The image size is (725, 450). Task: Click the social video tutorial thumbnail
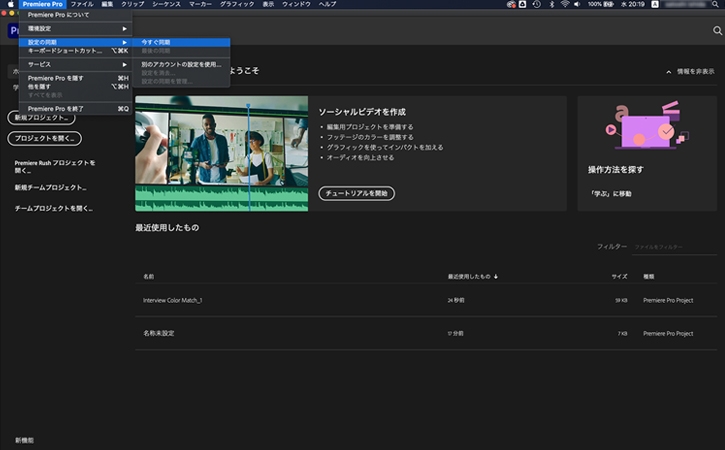point(221,154)
